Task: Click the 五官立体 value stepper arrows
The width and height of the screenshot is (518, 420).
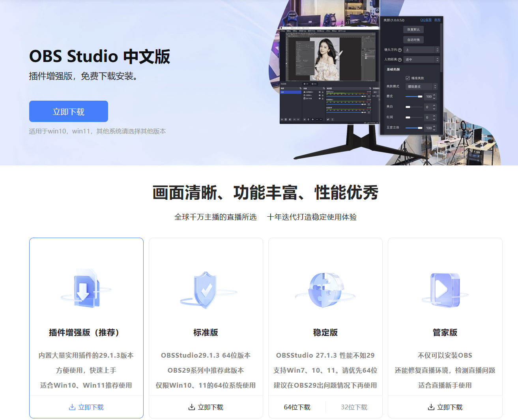Action: 434,128
